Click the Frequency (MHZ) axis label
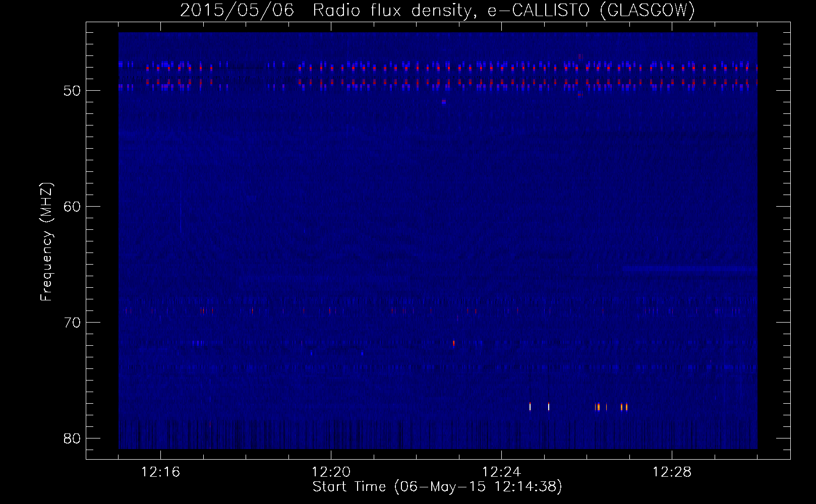Image resolution: width=816 pixels, height=504 pixels. (46, 242)
